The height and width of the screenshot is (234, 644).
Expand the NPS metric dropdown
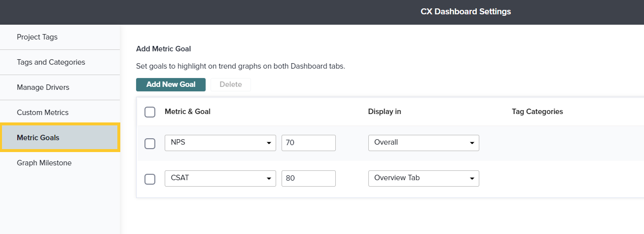coord(220,143)
